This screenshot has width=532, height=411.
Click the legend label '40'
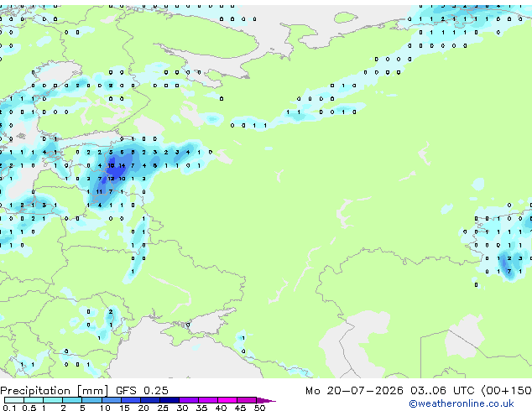pos(221,408)
